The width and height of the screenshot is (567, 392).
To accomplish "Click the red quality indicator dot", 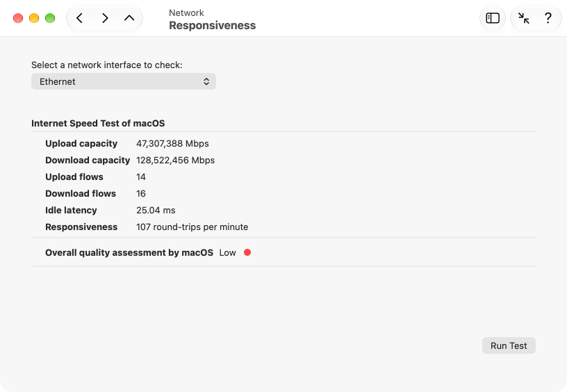I will tap(247, 252).
